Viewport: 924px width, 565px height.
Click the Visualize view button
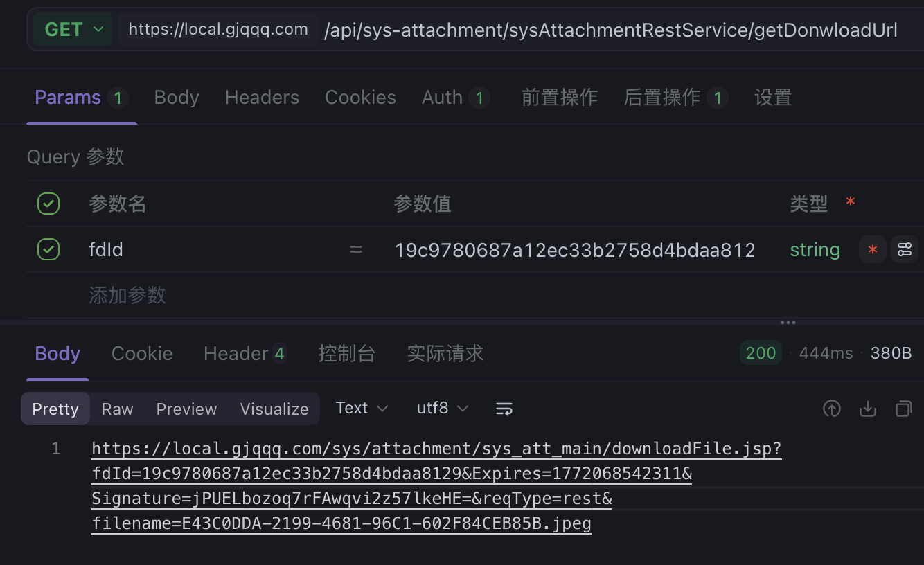click(x=274, y=409)
